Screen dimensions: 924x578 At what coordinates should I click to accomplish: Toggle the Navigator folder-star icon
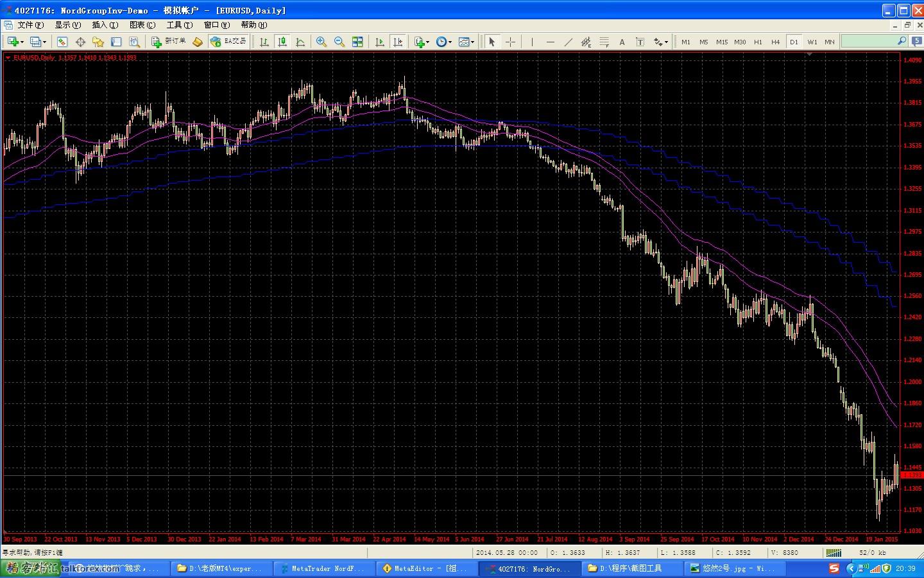[98, 42]
